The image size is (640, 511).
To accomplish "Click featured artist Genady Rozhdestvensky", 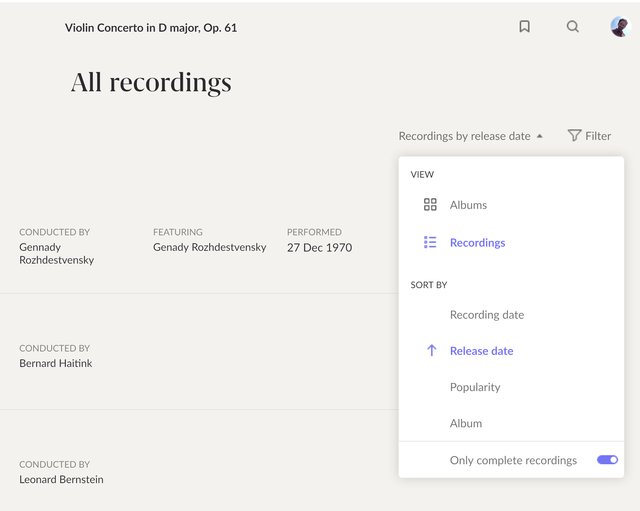I will pyautogui.click(x=209, y=247).
